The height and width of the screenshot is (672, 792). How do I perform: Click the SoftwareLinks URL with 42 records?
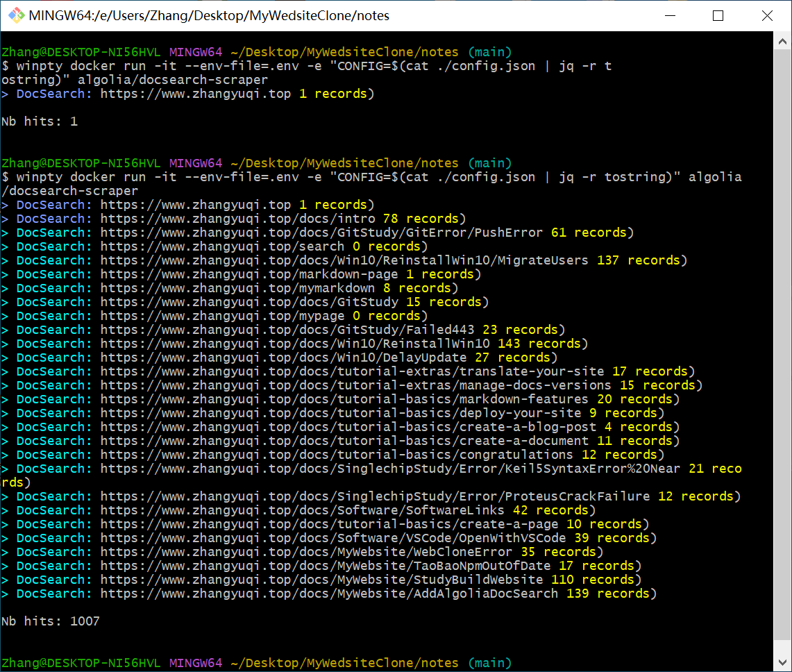[303, 511]
